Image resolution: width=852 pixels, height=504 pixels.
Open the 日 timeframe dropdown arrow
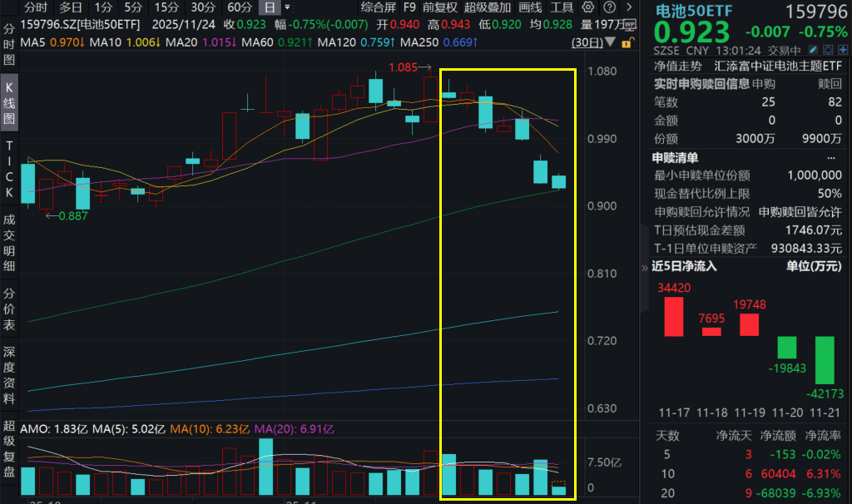point(285,7)
